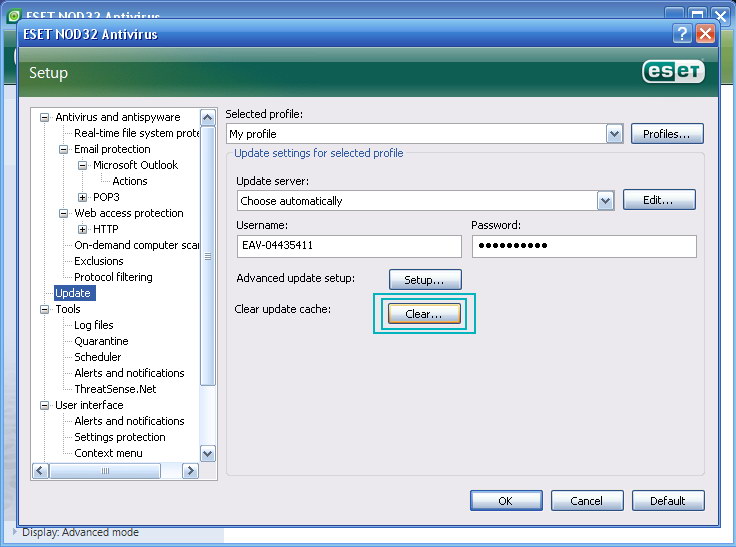This screenshot has height=547, width=736.
Task: Select On-demand computer scan item
Action: click(137, 245)
